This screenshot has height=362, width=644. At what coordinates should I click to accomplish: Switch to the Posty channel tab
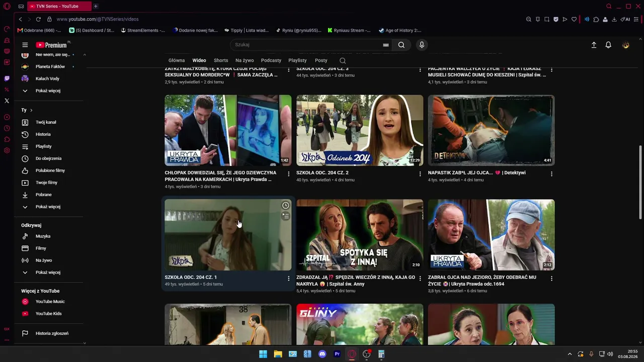tap(321, 60)
